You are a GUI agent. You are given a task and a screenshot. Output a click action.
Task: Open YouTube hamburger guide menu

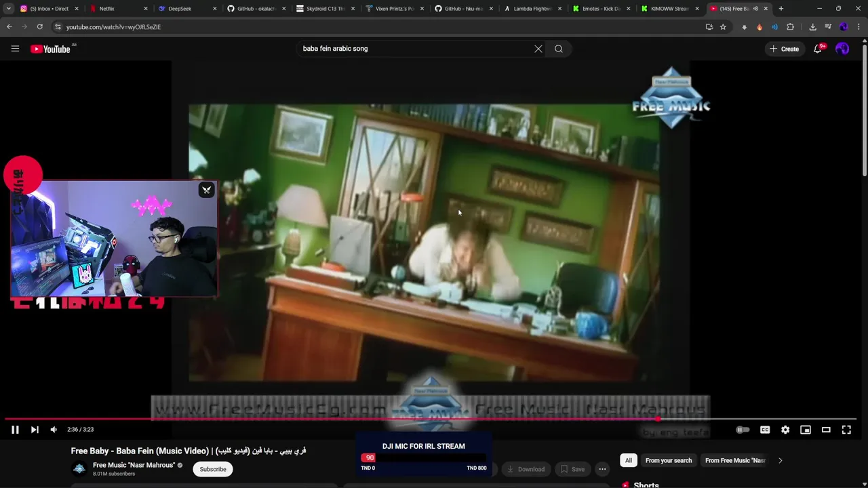[15, 49]
